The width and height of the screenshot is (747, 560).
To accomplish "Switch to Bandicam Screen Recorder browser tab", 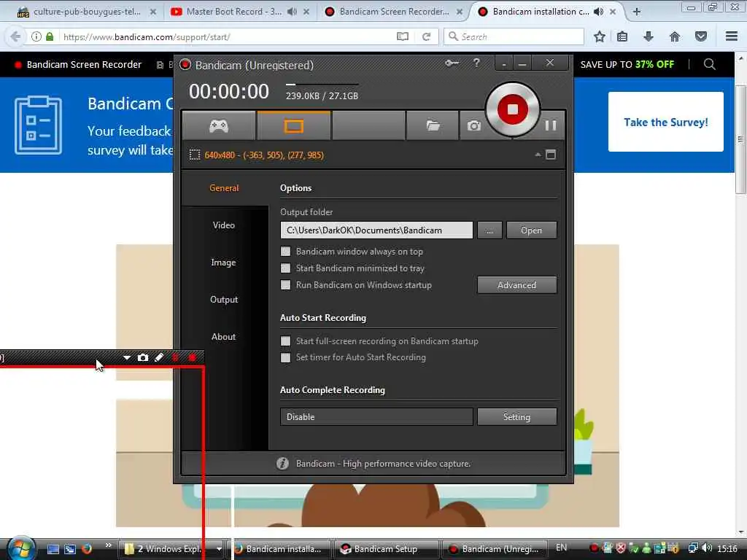I will click(393, 12).
